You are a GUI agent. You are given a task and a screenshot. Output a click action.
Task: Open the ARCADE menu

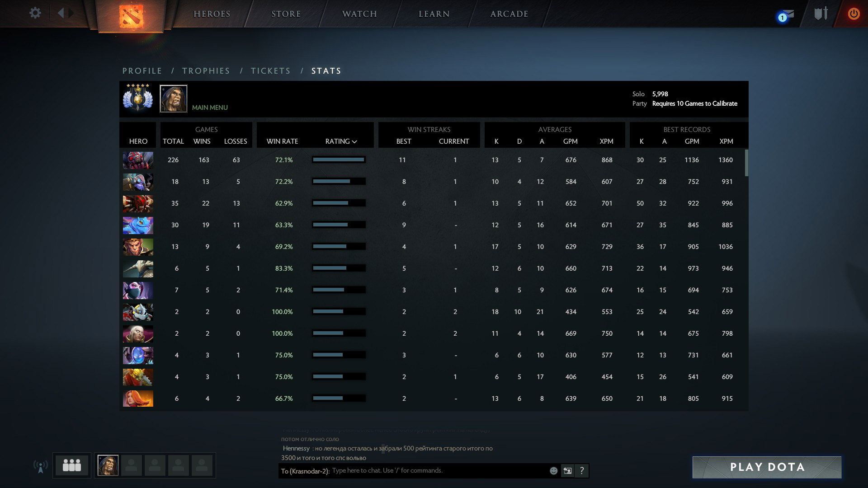pyautogui.click(x=509, y=14)
